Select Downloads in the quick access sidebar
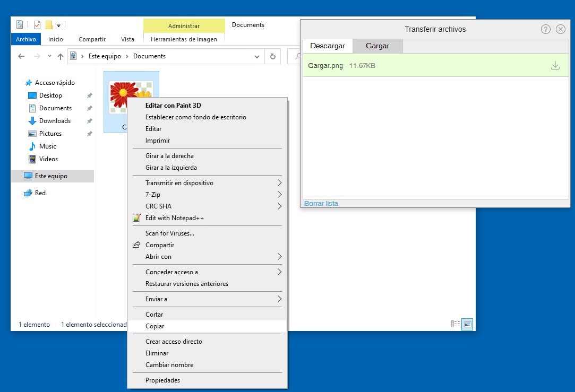This screenshot has height=392, width=575. click(x=55, y=121)
